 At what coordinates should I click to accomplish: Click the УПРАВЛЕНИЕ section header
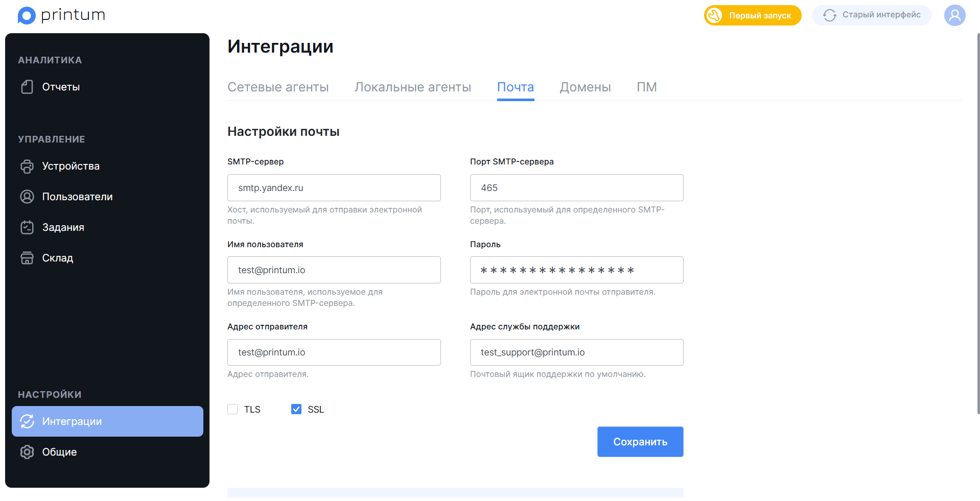coord(52,139)
